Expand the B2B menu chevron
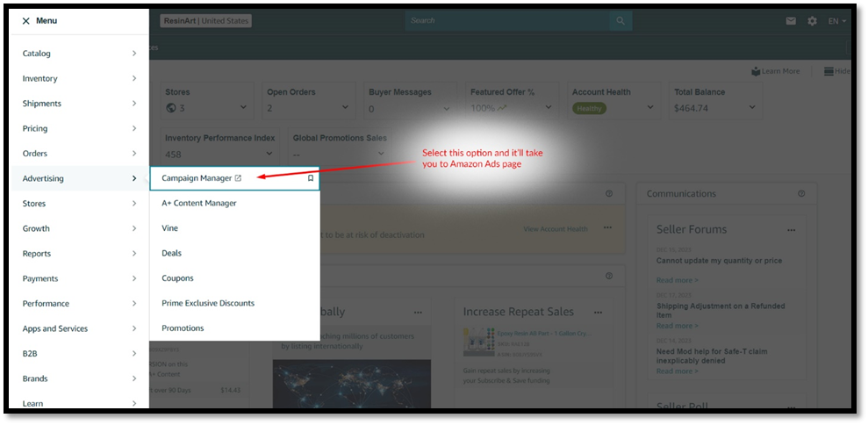Image resolution: width=868 pixels, height=425 pixels. coord(134,354)
